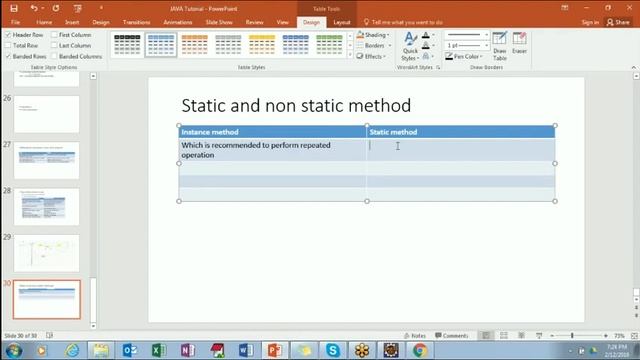
Task: Open Pen Color picker
Action: coord(464,56)
